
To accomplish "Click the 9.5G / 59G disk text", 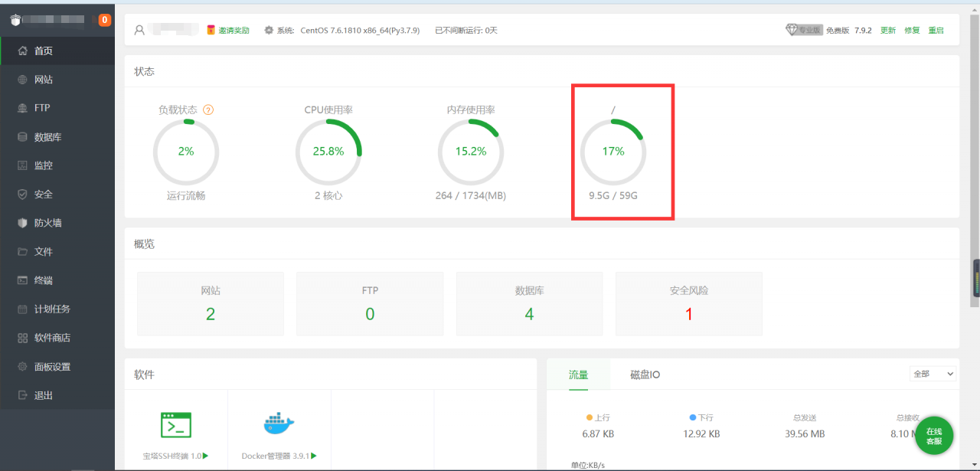I will point(613,196).
